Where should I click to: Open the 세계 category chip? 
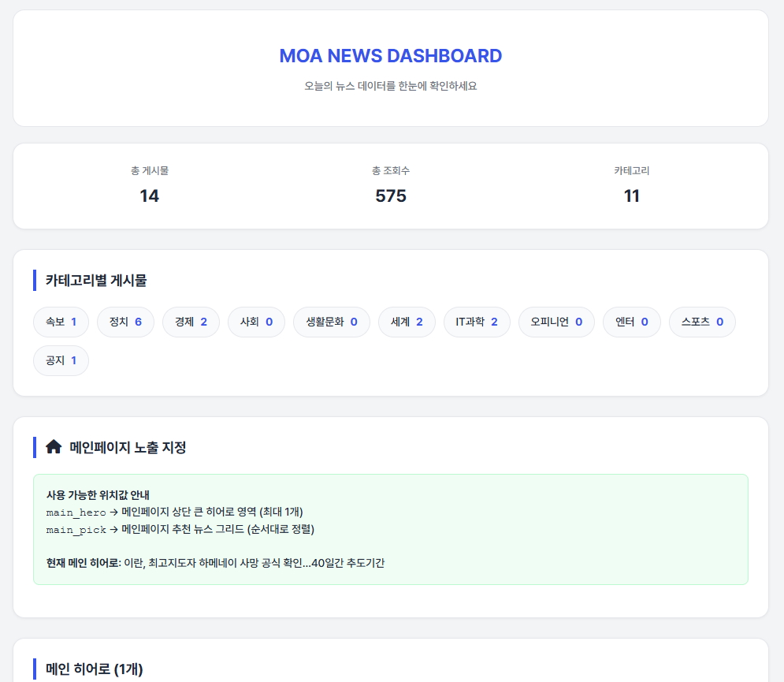(x=407, y=322)
